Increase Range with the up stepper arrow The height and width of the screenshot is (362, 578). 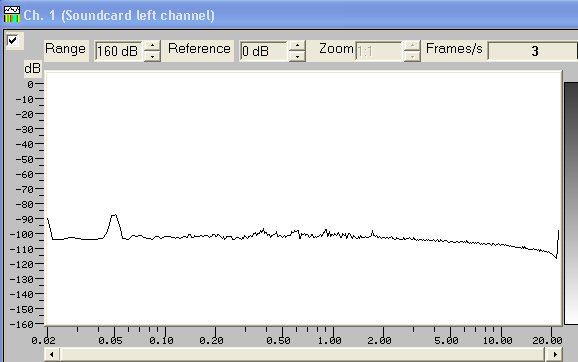point(152,45)
